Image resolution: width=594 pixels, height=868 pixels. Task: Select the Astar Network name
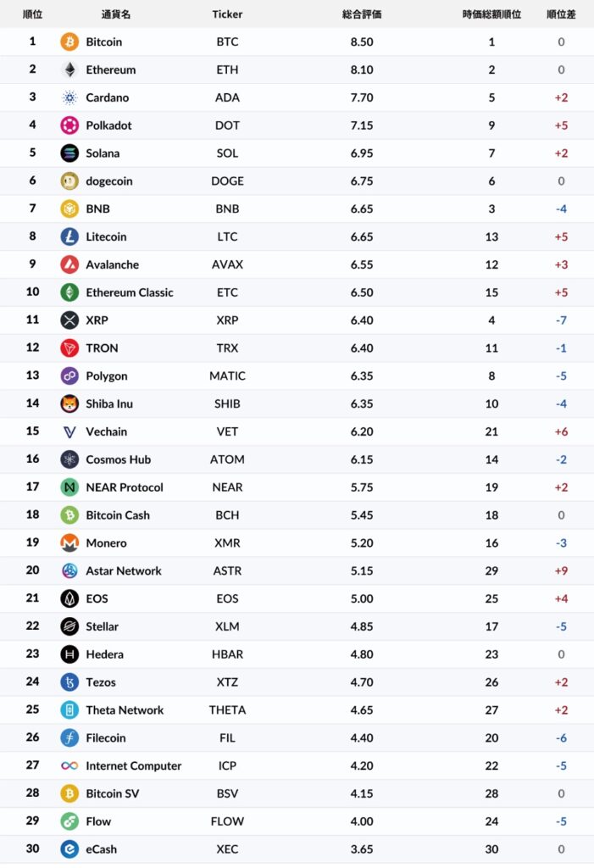pos(124,570)
